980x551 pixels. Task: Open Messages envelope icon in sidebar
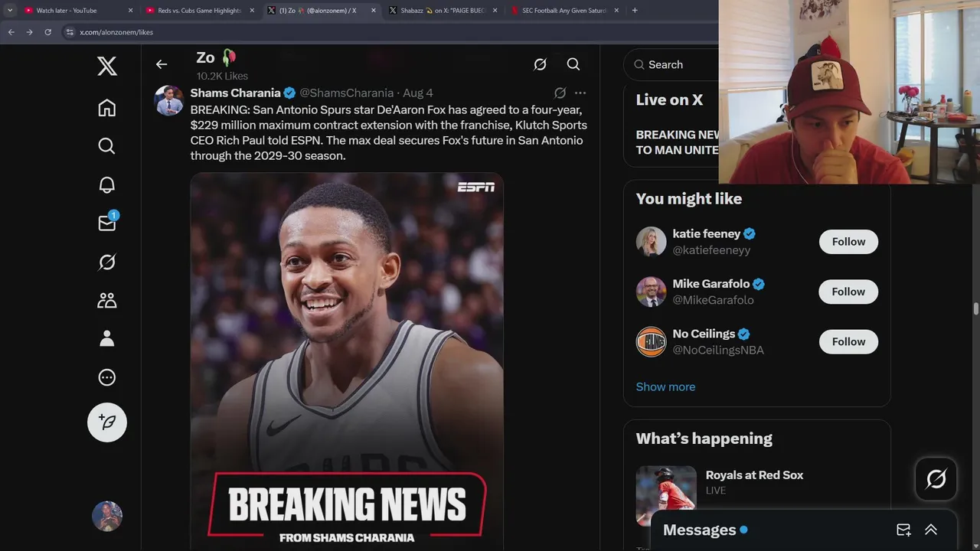(107, 223)
